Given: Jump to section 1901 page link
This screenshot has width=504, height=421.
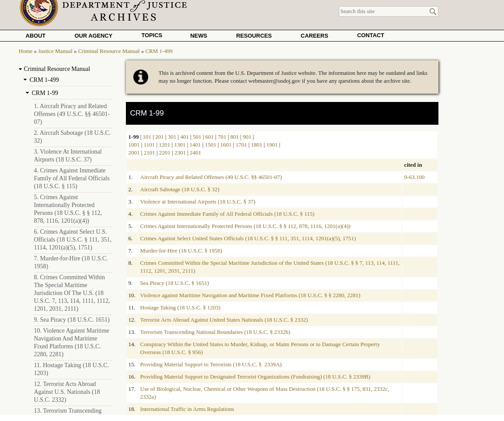Looking at the screenshot, I should pos(272,145).
